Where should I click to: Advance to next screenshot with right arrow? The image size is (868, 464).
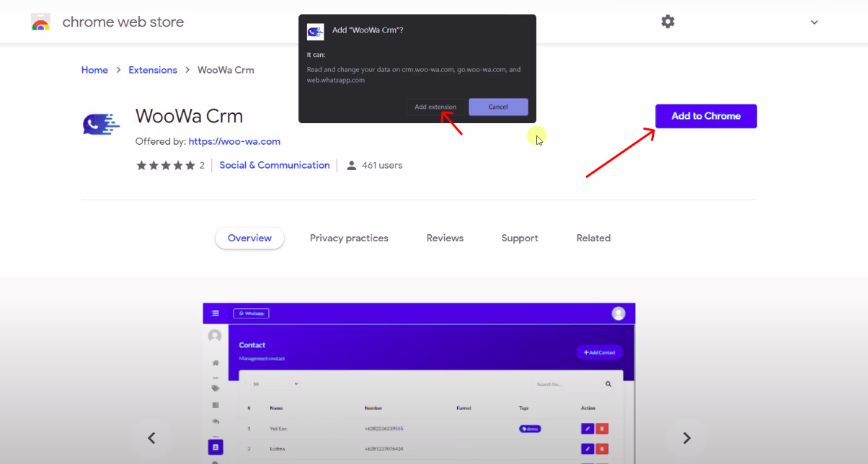point(686,438)
